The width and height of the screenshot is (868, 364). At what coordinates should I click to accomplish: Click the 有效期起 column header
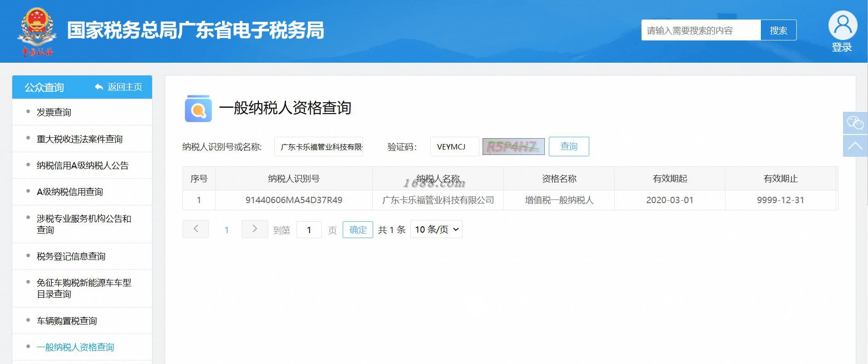click(670, 179)
